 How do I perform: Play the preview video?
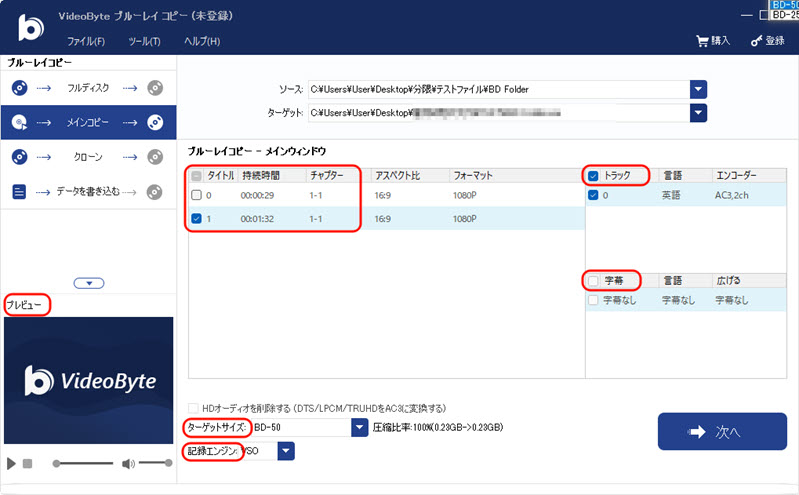[11, 463]
